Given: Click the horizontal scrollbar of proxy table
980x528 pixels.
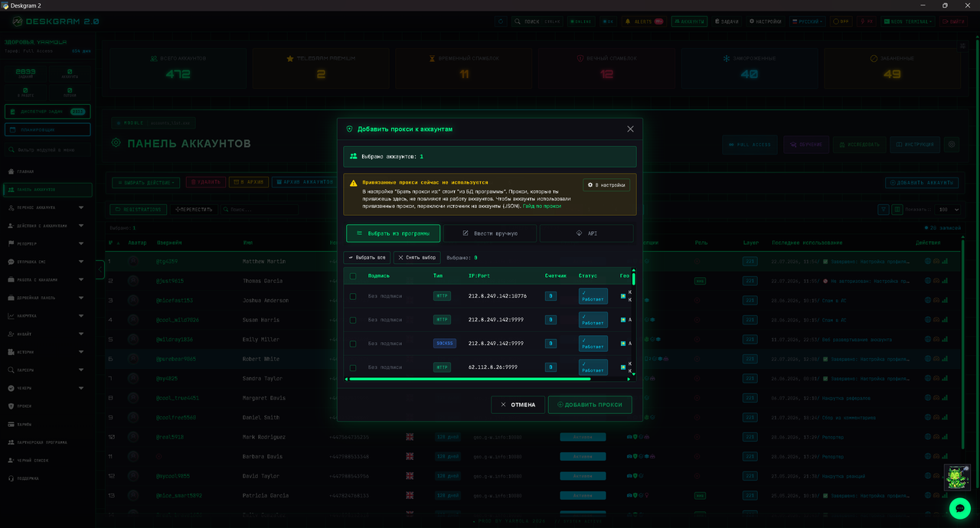Looking at the screenshot, I should tap(470, 379).
